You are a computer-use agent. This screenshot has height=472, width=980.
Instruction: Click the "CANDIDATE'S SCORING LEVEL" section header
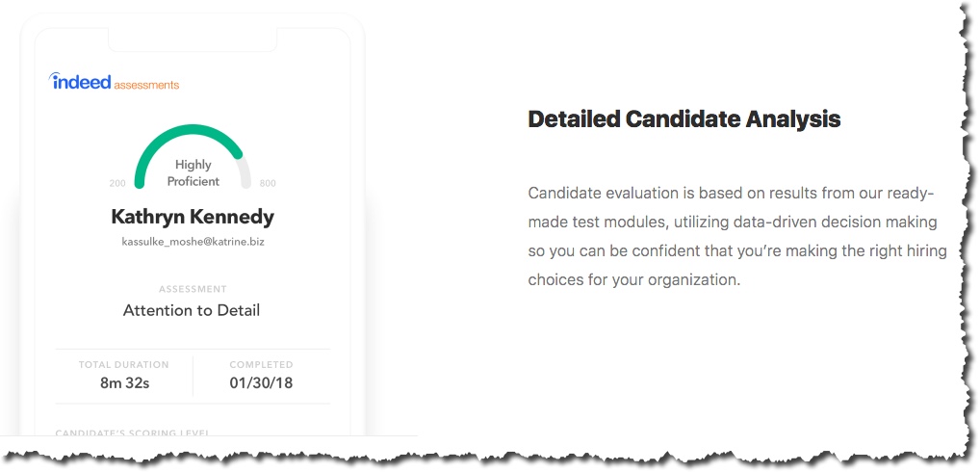[x=132, y=432]
